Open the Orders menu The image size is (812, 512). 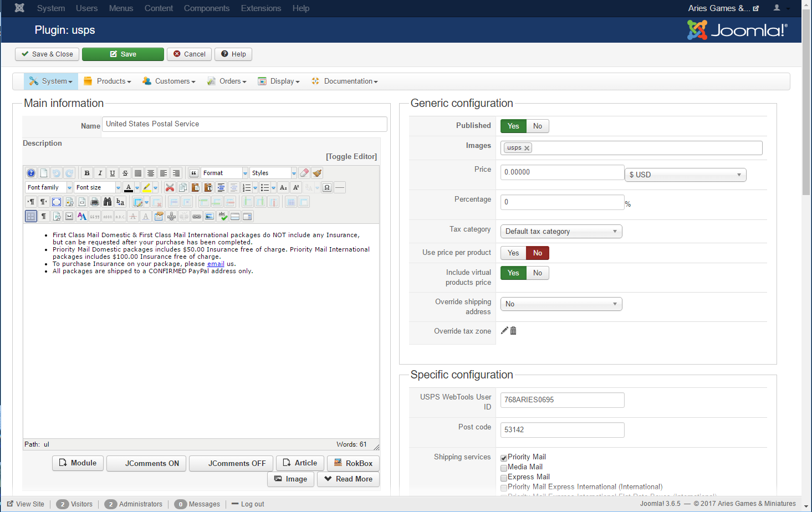(227, 81)
